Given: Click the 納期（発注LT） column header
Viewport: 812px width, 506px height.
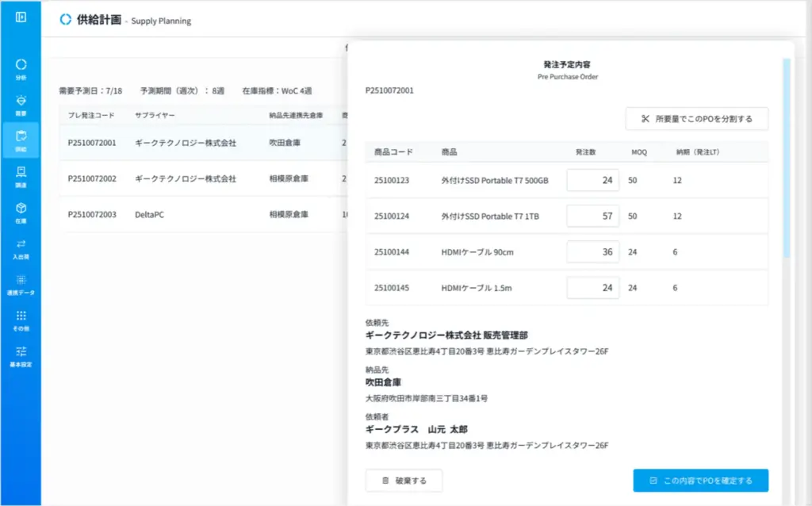Looking at the screenshot, I should pos(698,151).
